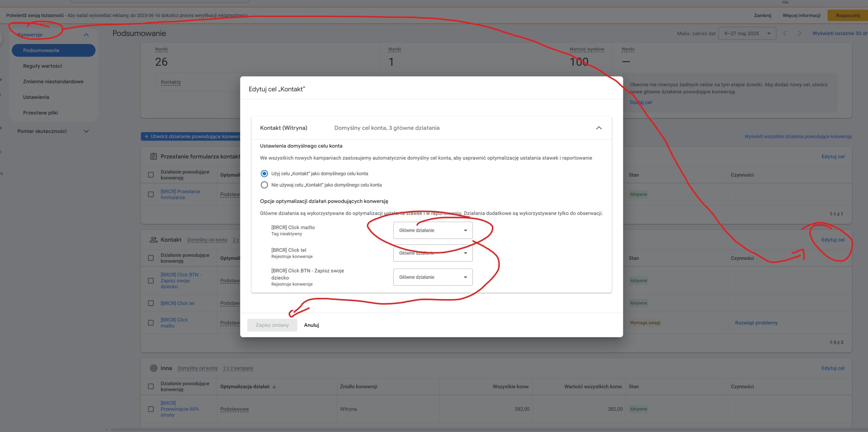868x432 pixels.
Task: Collapse the Kontakt (Witryna) panel chevron
Action: 599,128
